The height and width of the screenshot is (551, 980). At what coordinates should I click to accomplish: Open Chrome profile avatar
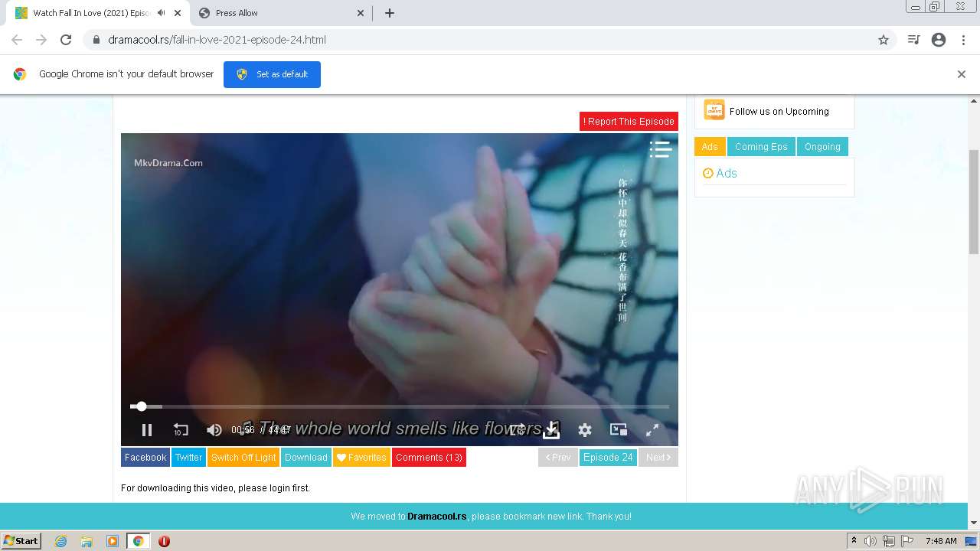tap(939, 40)
